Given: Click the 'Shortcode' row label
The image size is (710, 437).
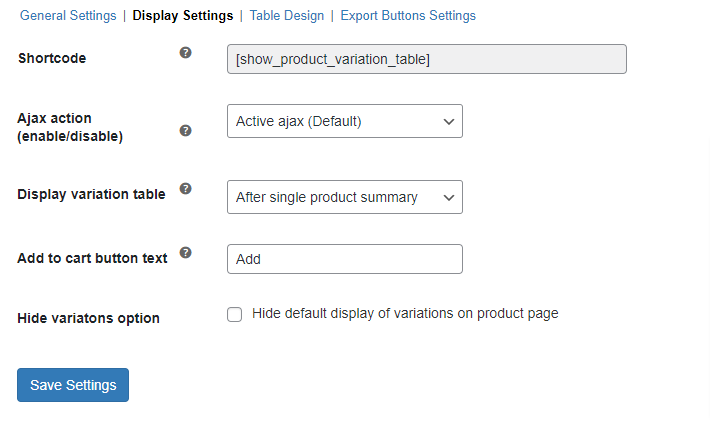Looking at the screenshot, I should (x=52, y=58).
